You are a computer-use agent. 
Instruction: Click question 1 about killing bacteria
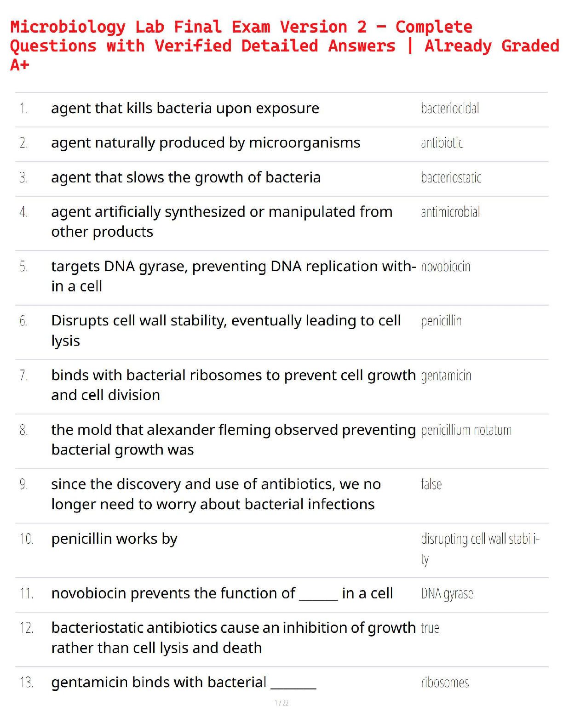(x=185, y=108)
